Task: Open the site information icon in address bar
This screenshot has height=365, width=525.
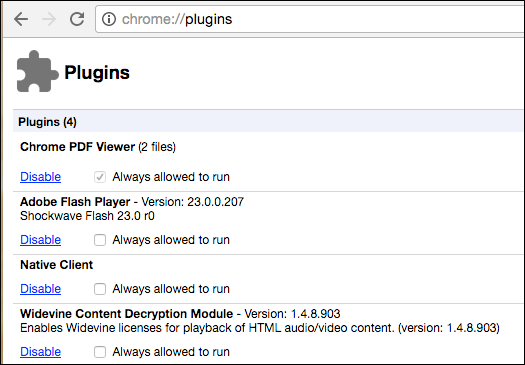Action: pos(109,19)
